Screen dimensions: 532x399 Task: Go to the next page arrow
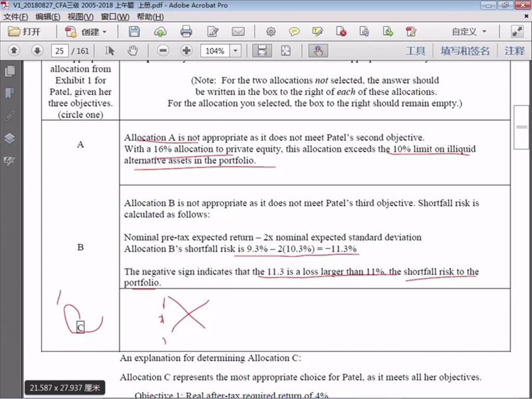[x=37, y=51]
